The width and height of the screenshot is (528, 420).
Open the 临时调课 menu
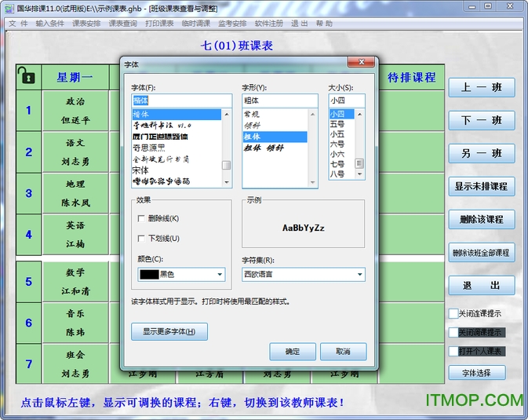pos(195,24)
